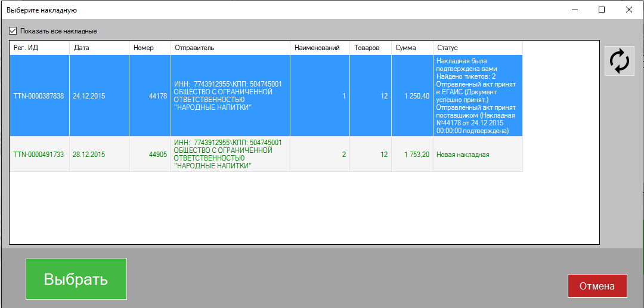This screenshot has width=644, height=308.
Task: Click the 'Наименований' value 1 cell
Action: (x=320, y=96)
